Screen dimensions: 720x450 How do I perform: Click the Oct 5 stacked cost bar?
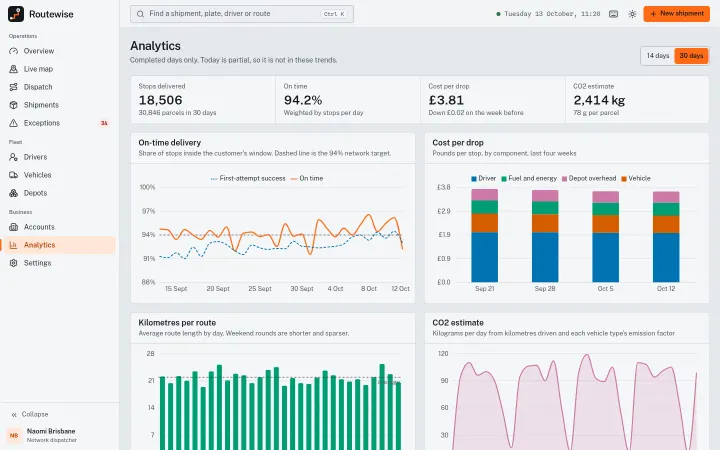point(606,236)
